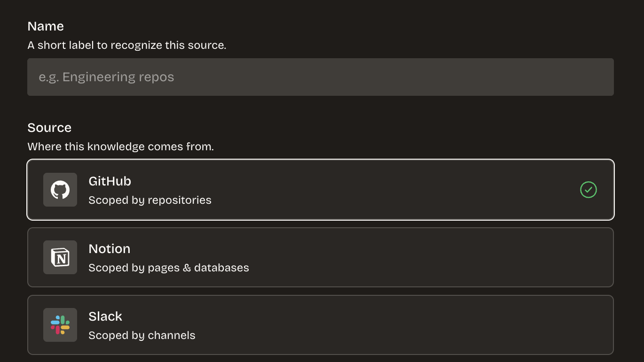Image resolution: width=644 pixels, height=362 pixels.
Task: Select the GitHub source card
Action: tap(321, 190)
